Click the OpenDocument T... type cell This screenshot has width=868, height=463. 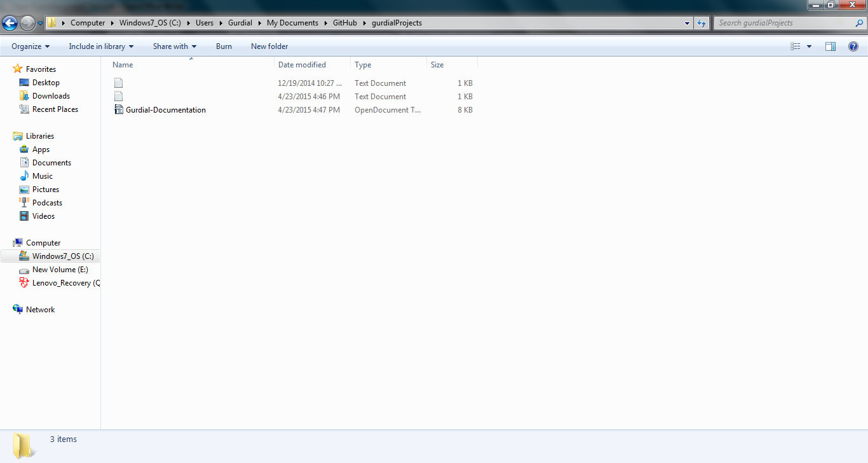click(387, 110)
